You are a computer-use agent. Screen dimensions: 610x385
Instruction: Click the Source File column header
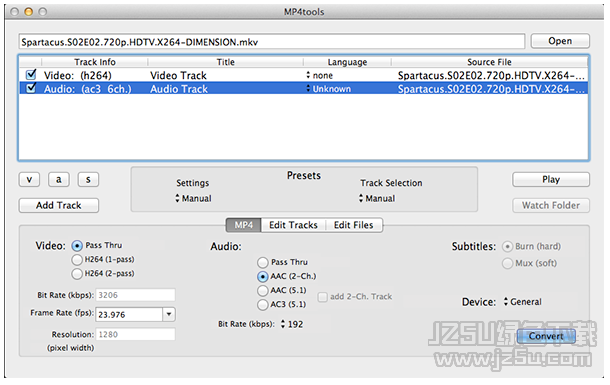(x=489, y=62)
